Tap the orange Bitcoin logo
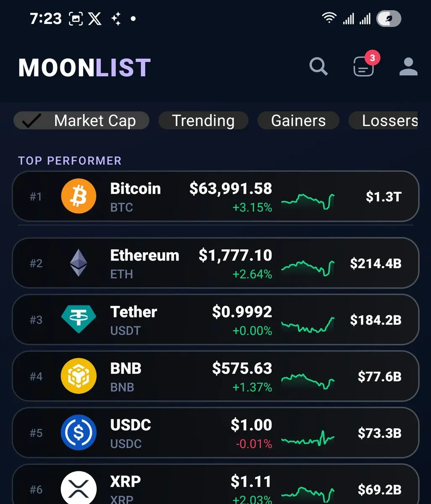431x504 pixels. [x=79, y=196]
